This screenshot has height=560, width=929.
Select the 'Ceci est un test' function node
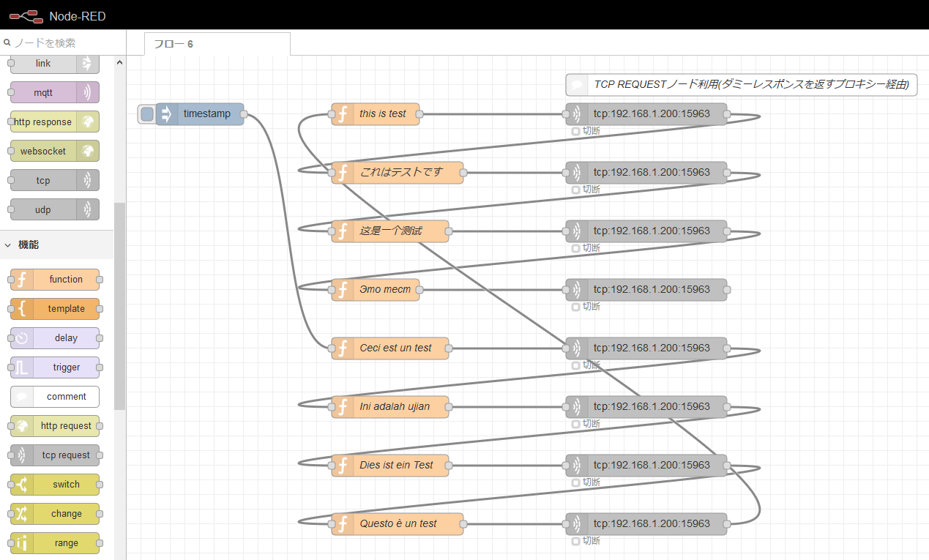pos(390,348)
